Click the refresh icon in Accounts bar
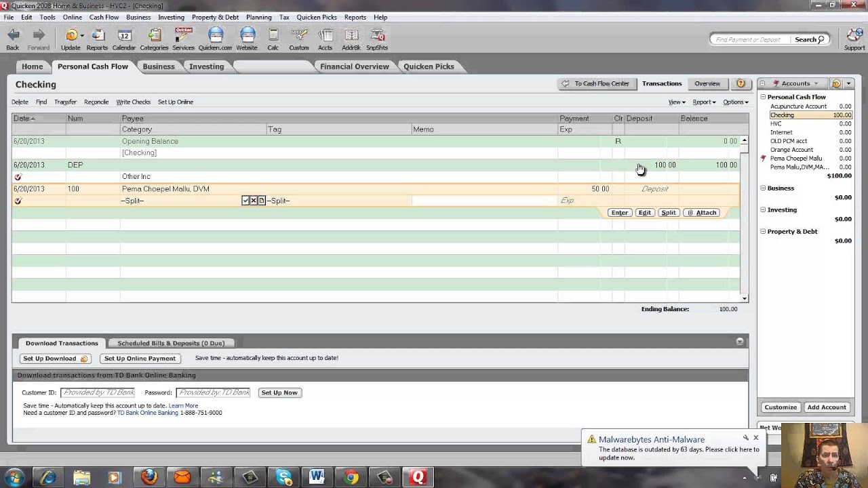This screenshot has height=488, width=868. [x=836, y=83]
